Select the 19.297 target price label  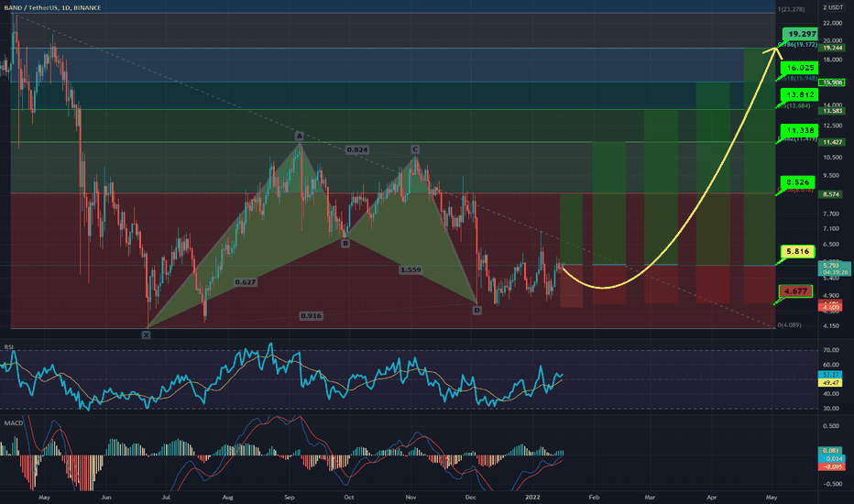(800, 34)
